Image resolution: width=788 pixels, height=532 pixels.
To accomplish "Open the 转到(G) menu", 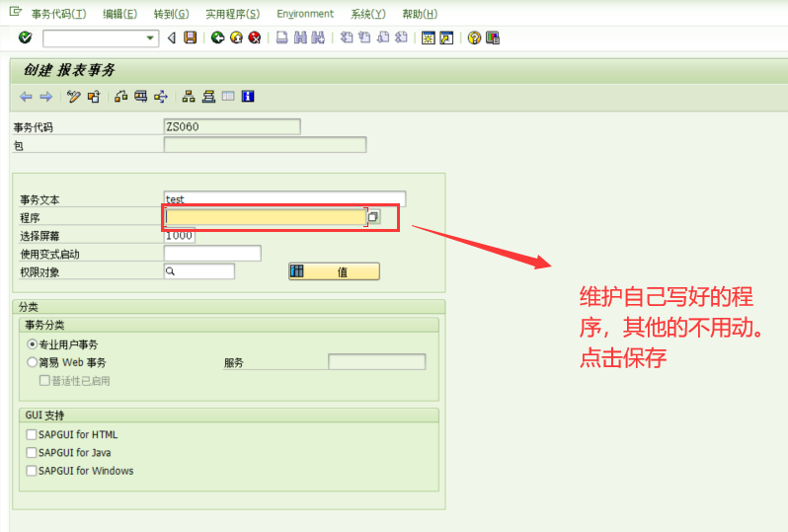I will pyautogui.click(x=172, y=14).
